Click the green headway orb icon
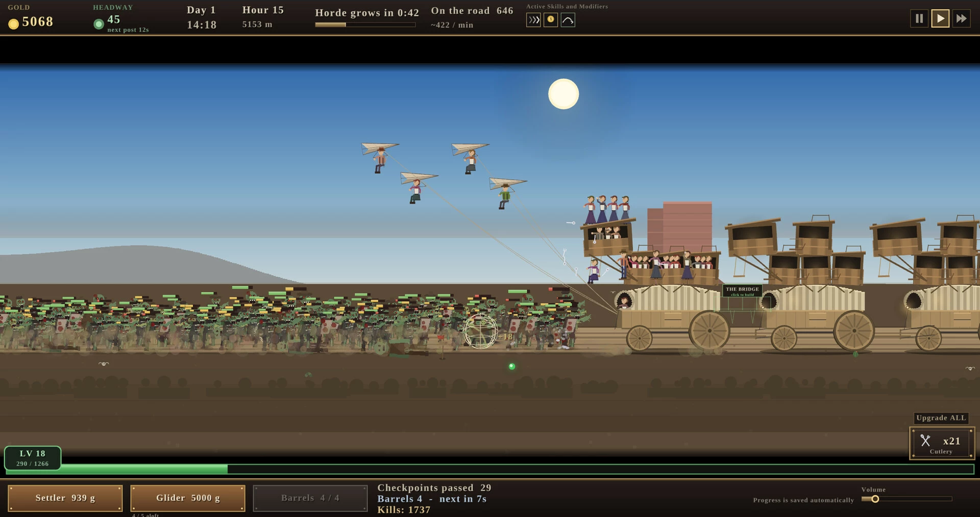This screenshot has width=980, height=517. [x=99, y=24]
